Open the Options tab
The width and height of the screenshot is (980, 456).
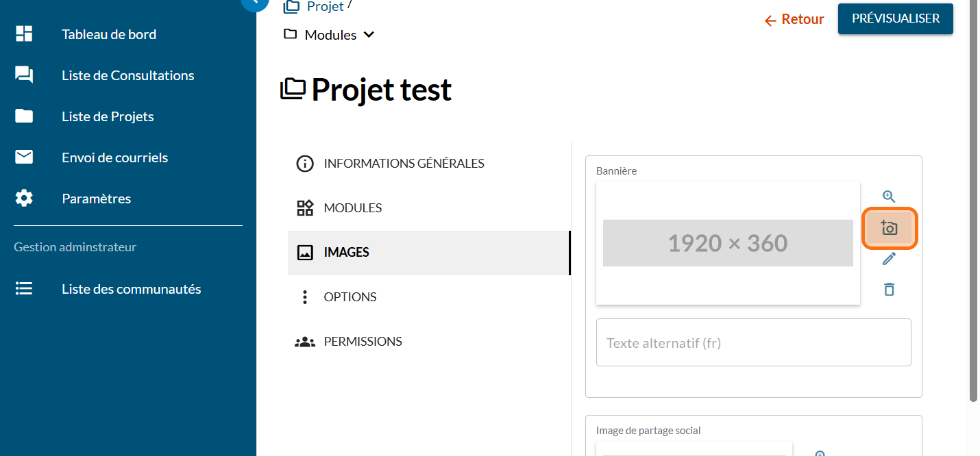coord(350,297)
